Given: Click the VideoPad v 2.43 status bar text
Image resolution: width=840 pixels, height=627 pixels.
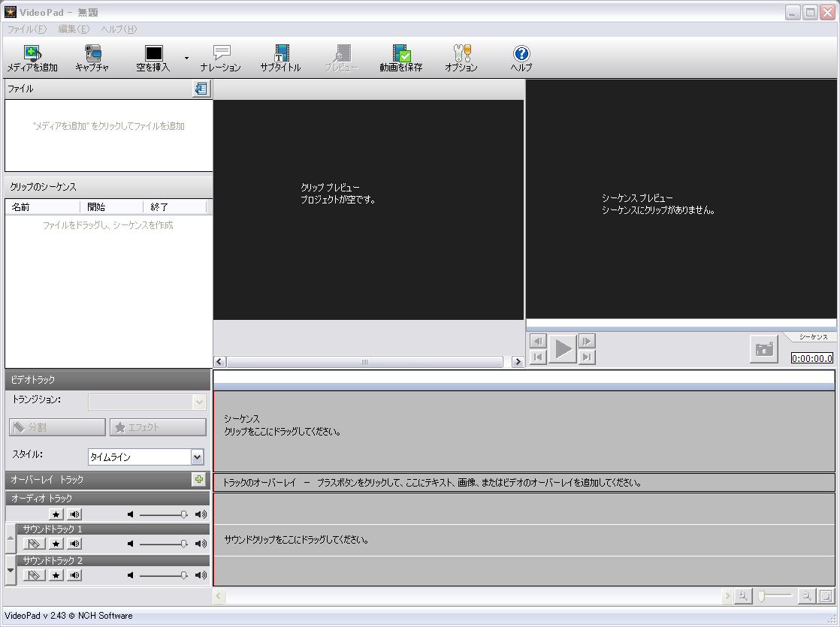Looking at the screenshot, I should point(68,616).
